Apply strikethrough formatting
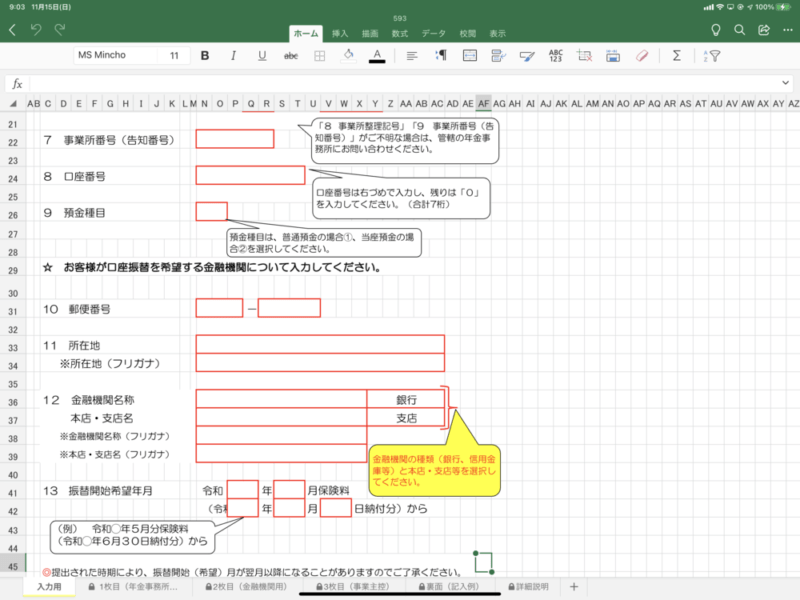The height and width of the screenshot is (600, 800). pyautogui.click(x=291, y=56)
